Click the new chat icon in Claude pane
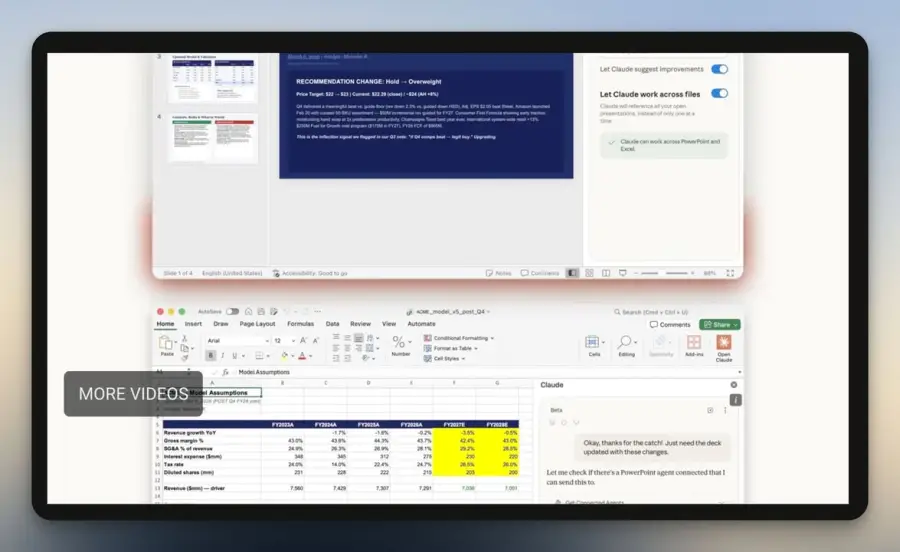This screenshot has width=900, height=552. click(710, 410)
